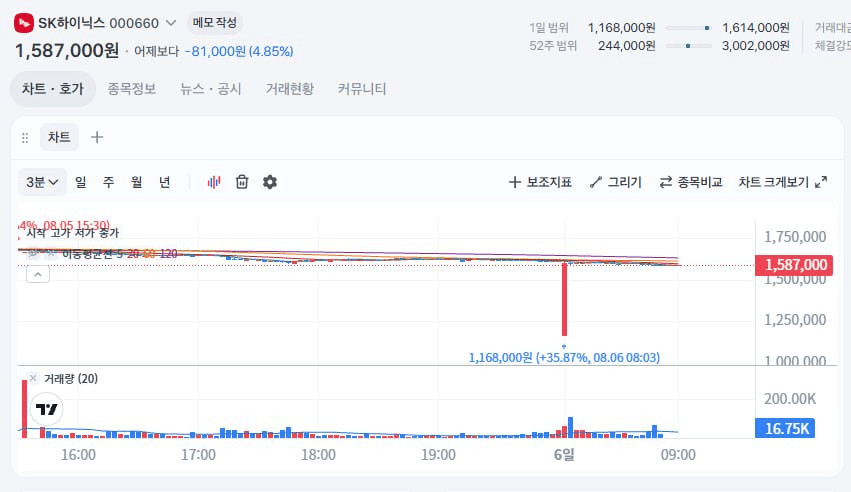Open the 커뮤니티 tab
The width and height of the screenshot is (851, 492).
[362, 89]
